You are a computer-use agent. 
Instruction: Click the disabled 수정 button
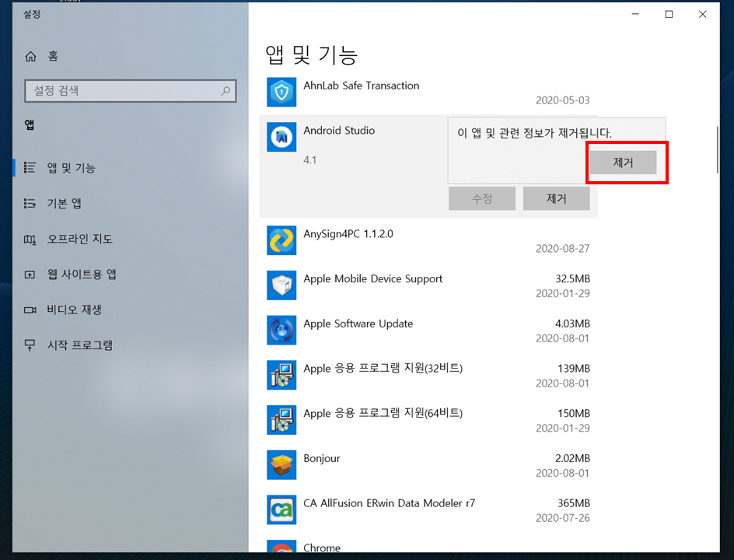click(482, 198)
